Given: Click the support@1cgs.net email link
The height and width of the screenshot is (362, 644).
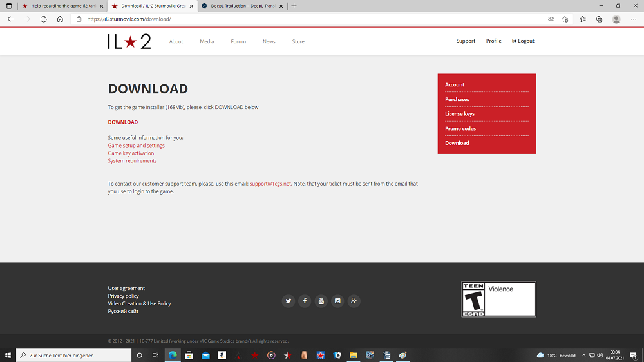Looking at the screenshot, I should pos(270,184).
